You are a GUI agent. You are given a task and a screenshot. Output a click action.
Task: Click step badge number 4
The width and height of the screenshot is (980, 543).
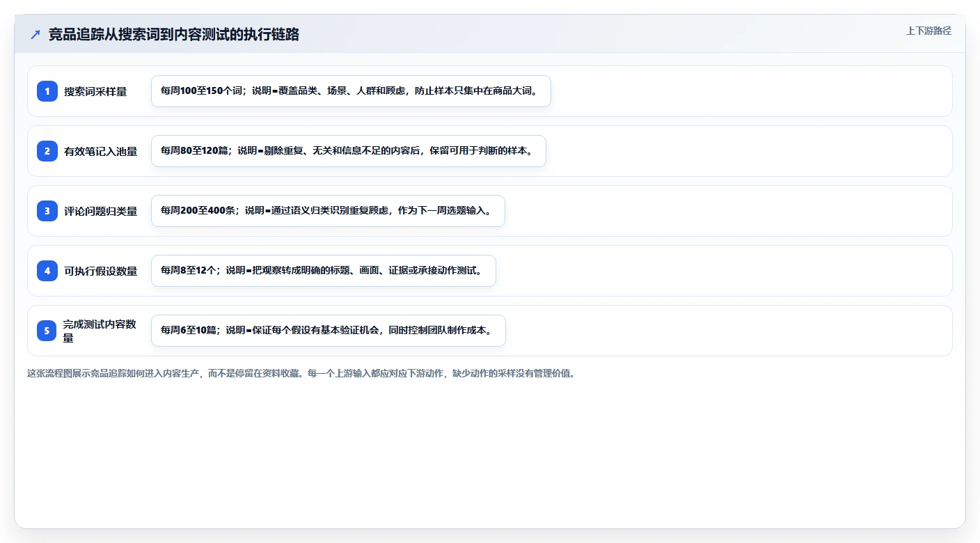pos(47,271)
